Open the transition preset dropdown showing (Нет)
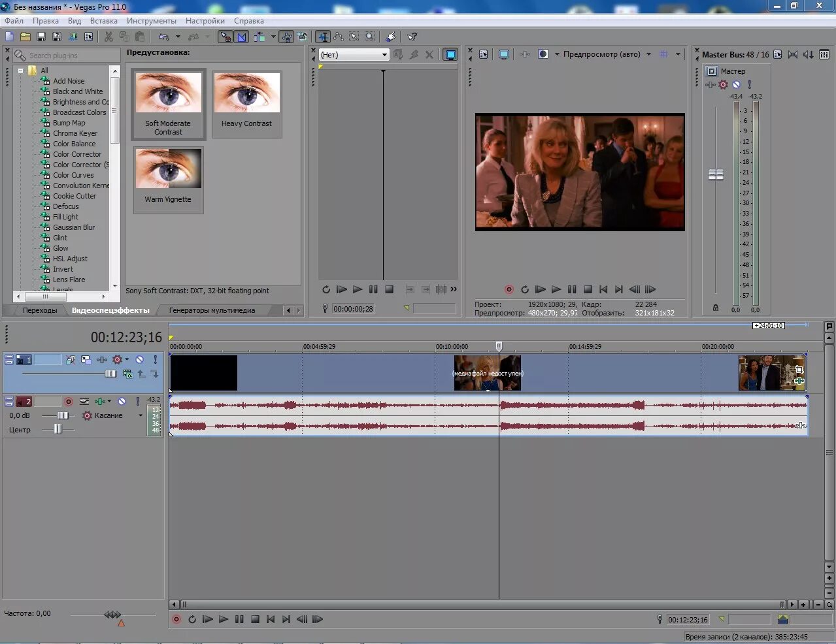The image size is (836, 644). [x=353, y=55]
